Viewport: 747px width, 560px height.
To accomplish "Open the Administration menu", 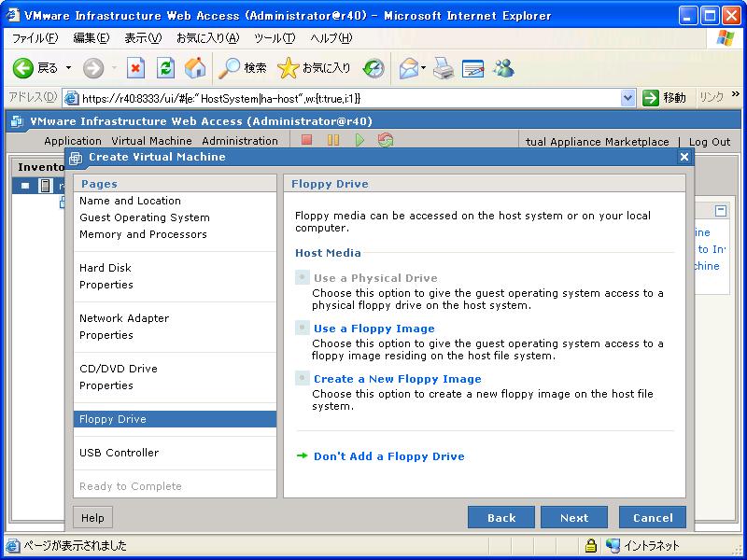I will [x=240, y=141].
